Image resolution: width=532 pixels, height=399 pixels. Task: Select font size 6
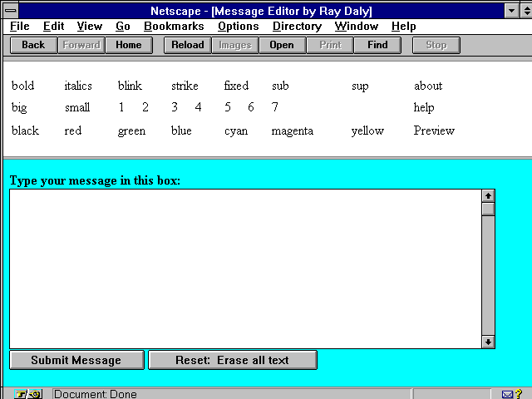251,107
